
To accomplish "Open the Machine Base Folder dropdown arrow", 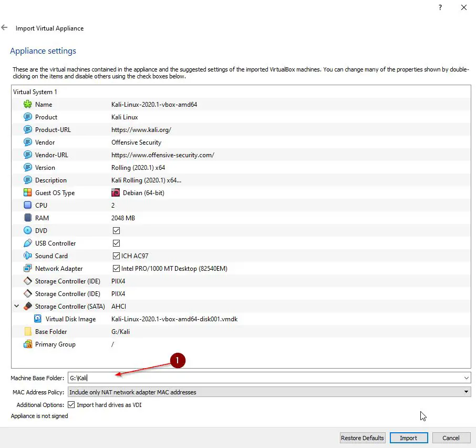I will click(467, 378).
